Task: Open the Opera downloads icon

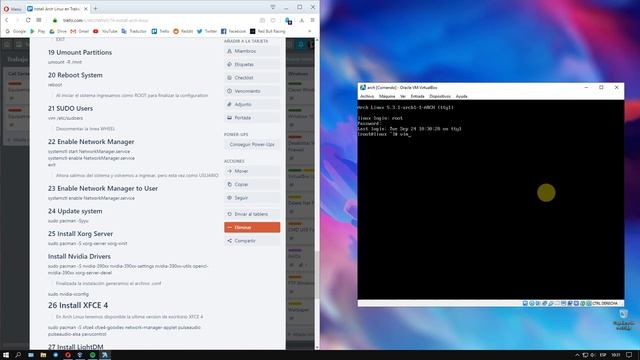Action: (x=302, y=20)
